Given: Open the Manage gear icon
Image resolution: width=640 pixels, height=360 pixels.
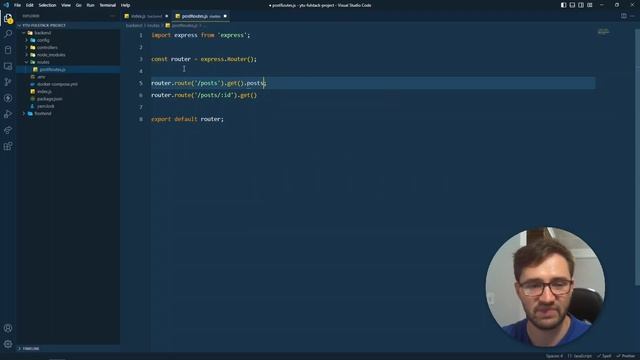Looking at the screenshot, I should point(8,344).
